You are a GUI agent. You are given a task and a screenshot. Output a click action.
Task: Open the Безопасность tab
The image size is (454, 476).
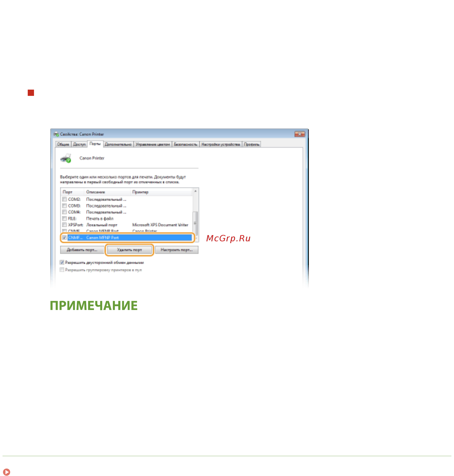pyautogui.click(x=186, y=144)
